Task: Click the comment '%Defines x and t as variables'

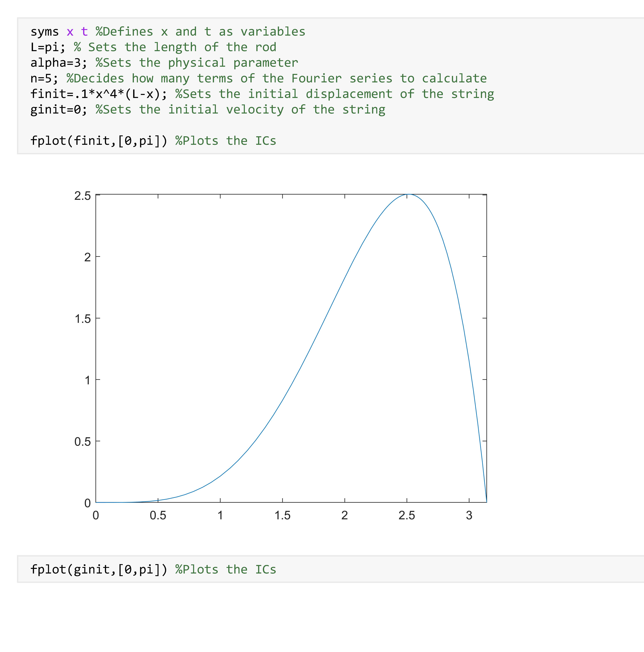Action: click(x=200, y=32)
